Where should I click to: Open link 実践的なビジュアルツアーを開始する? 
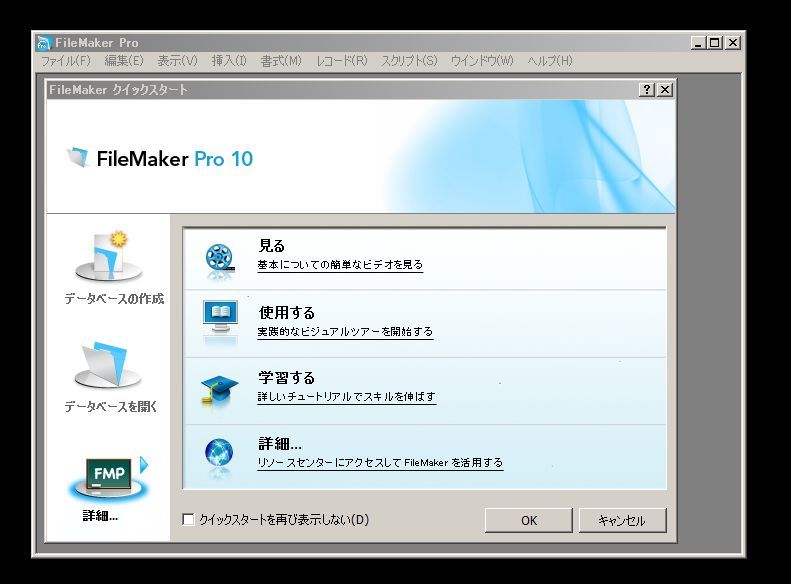pos(345,332)
